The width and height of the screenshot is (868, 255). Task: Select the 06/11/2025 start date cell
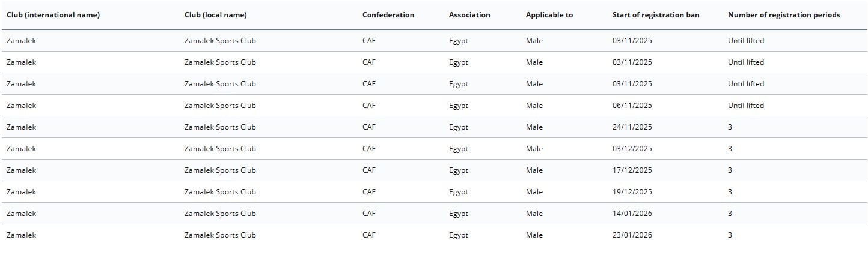[x=632, y=106]
